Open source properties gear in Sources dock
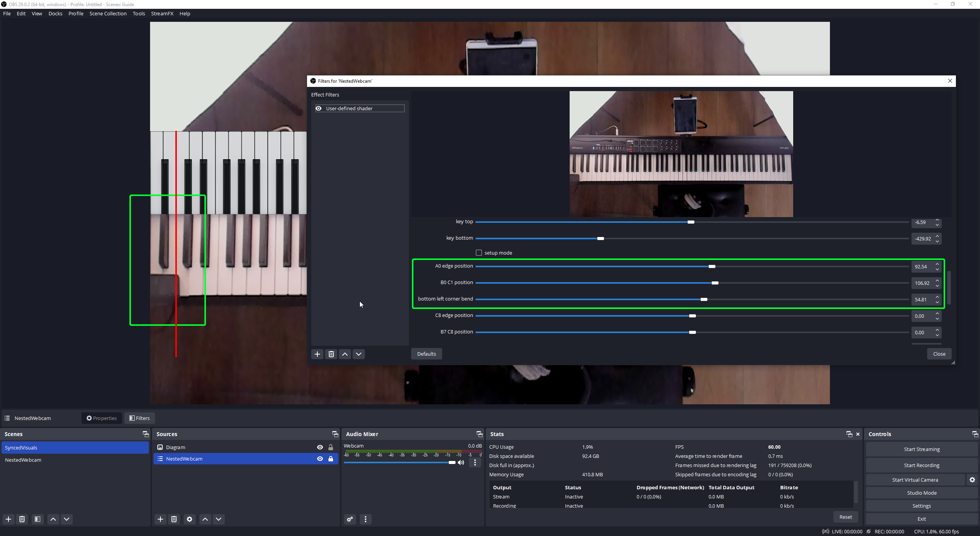Viewport: 980px width, 536px height. tap(189, 519)
